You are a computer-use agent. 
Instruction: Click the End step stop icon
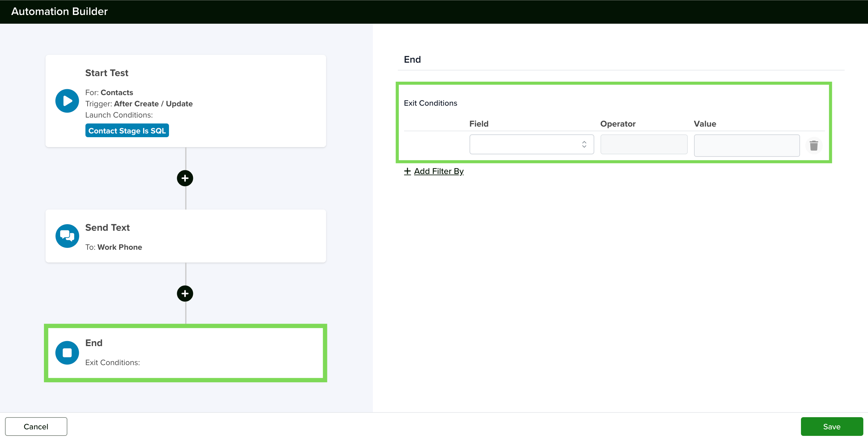tap(67, 352)
